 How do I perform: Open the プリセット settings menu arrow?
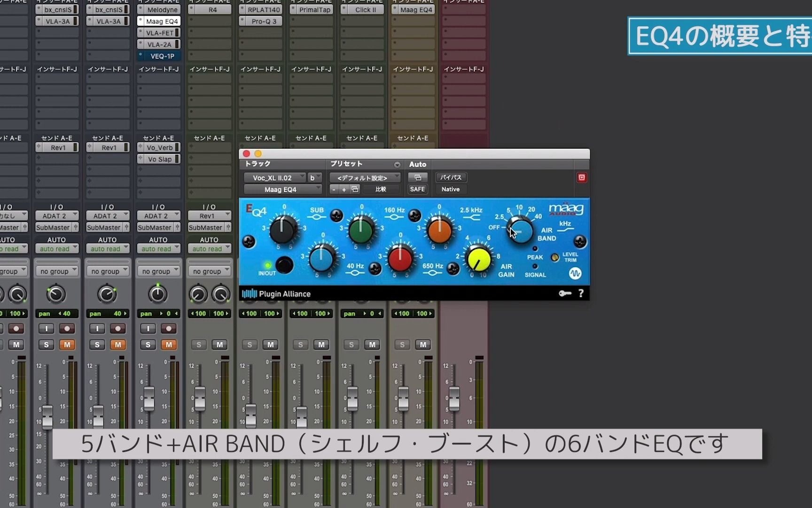coord(397,165)
